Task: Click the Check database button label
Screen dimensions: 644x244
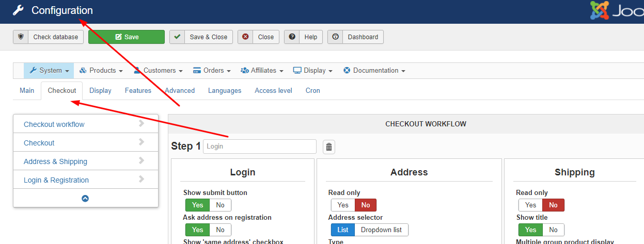Action: coord(56,37)
